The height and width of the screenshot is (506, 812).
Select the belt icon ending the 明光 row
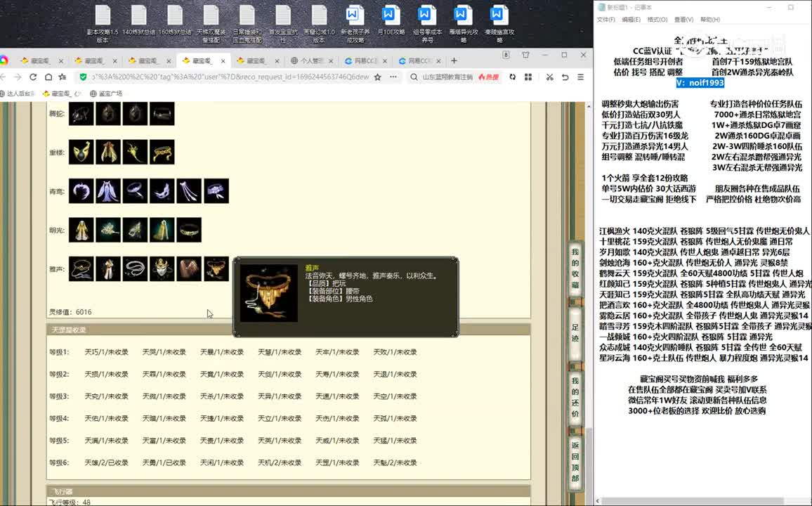click(x=189, y=230)
